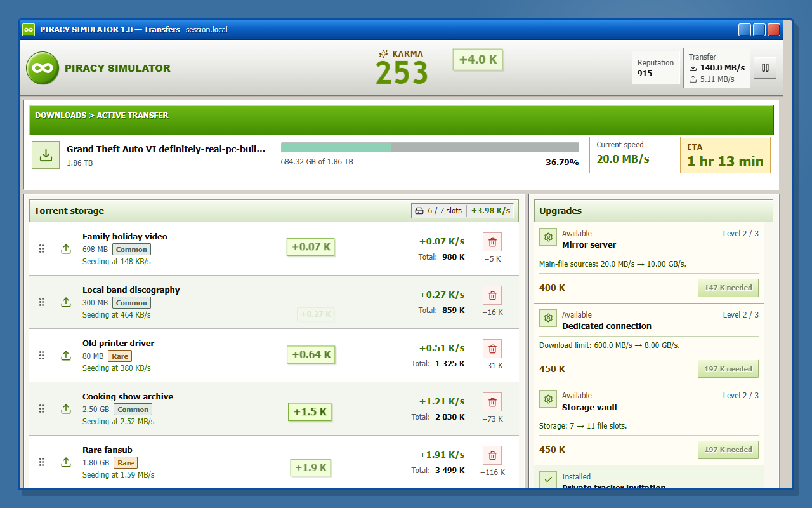Click the Family holiday video file name
Image resolution: width=812 pixels, height=508 pixels.
click(x=125, y=236)
